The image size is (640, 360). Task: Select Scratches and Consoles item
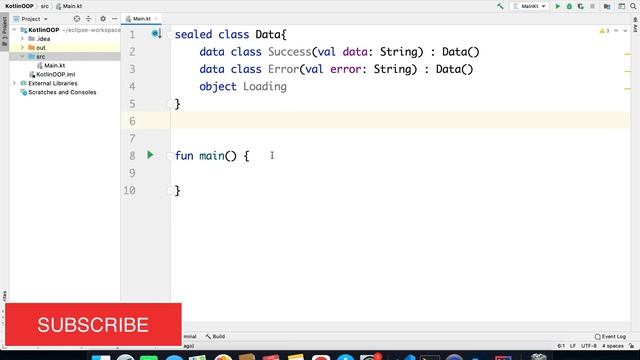(62, 92)
